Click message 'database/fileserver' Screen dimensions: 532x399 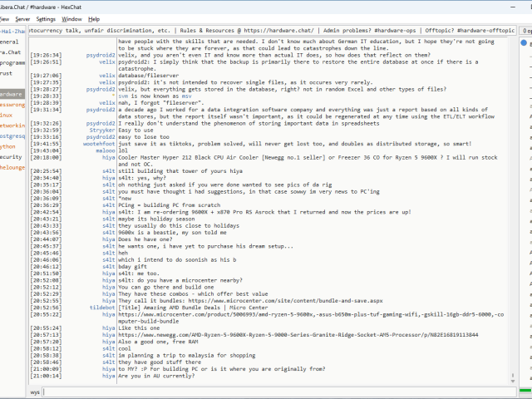pos(148,76)
